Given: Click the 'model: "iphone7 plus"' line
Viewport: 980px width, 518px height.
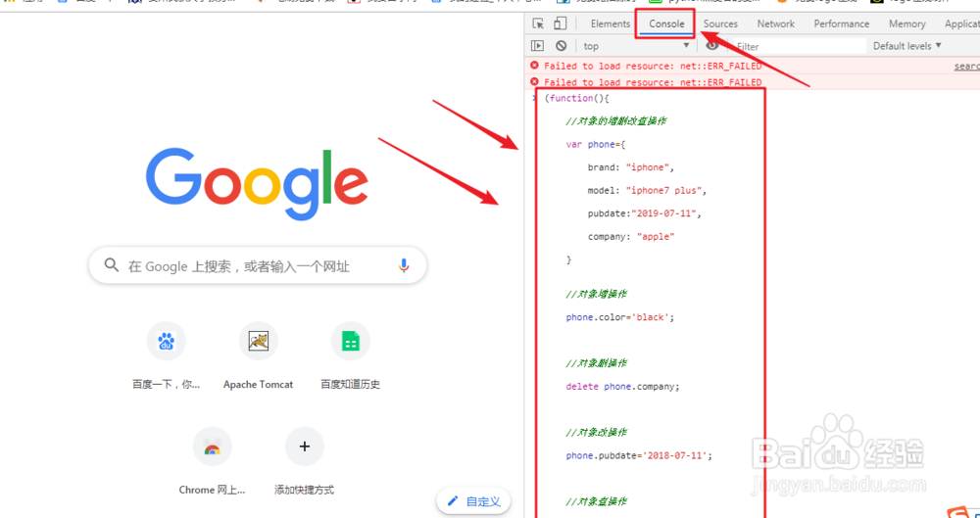Looking at the screenshot, I should (x=647, y=191).
